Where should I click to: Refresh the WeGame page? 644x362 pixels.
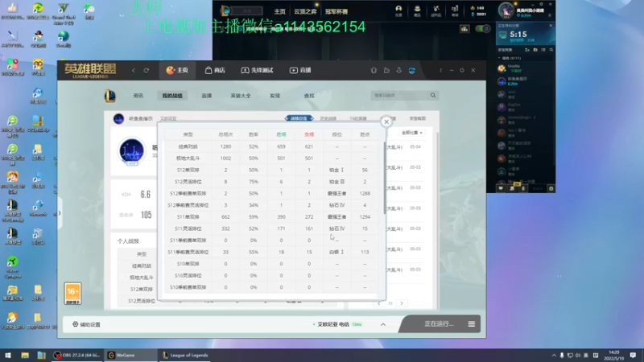tap(147, 70)
